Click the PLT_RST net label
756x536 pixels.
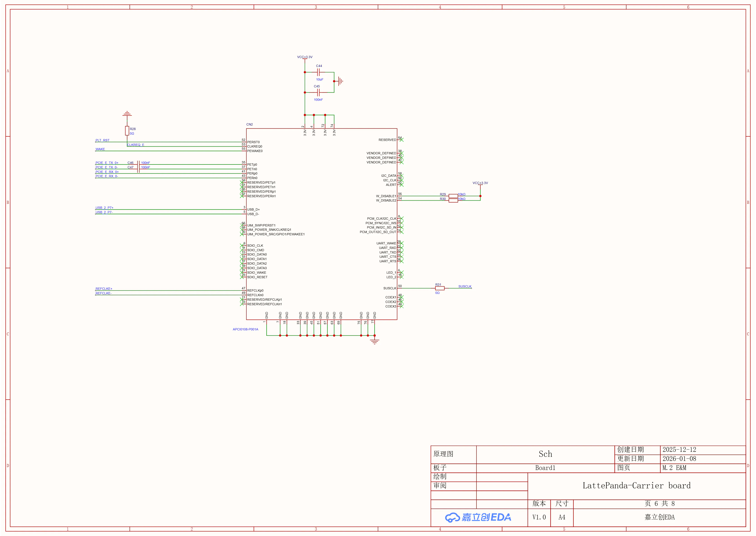click(102, 140)
